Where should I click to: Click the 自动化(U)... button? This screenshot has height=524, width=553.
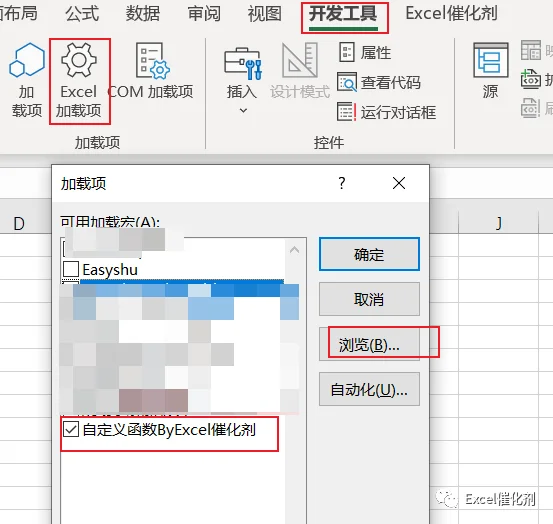click(x=369, y=389)
